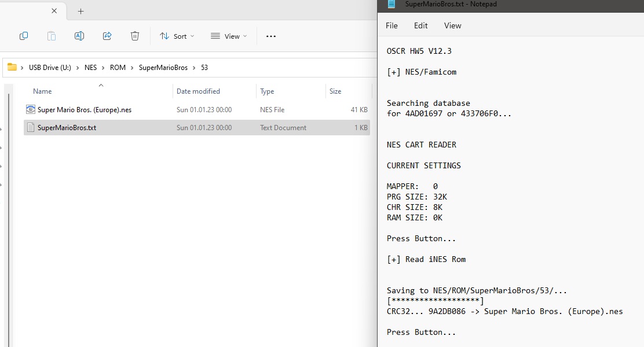Click the NES CART READER line
This screenshot has width=644, height=347.
pos(422,145)
